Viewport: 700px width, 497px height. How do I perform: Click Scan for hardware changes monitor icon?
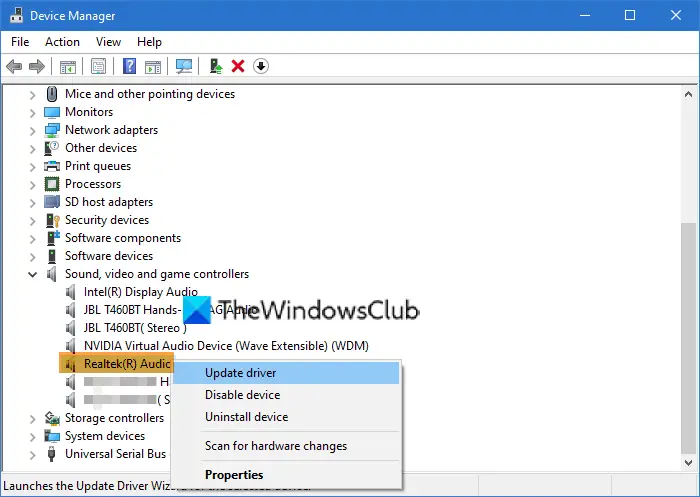(183, 67)
